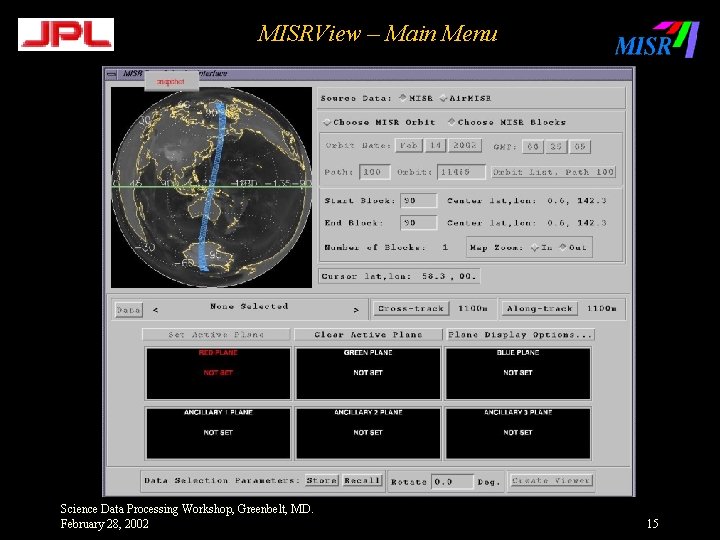Click Clear Active Plane button
Viewport: 720px width, 540px height.
pyautogui.click(x=368, y=335)
